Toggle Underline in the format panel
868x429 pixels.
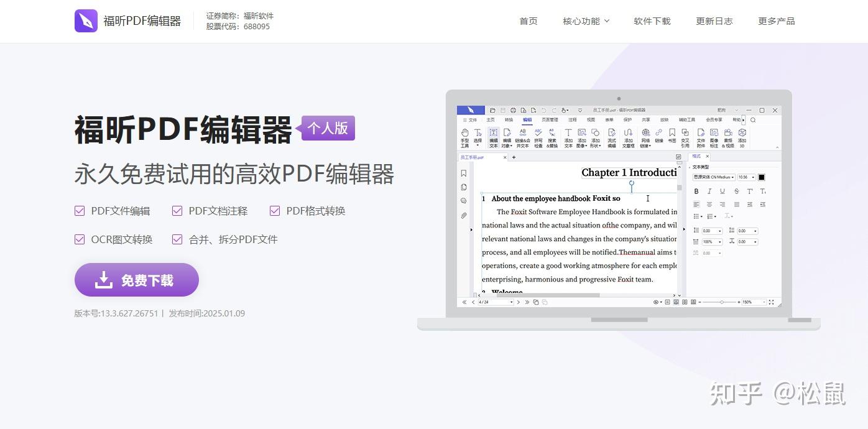(723, 191)
